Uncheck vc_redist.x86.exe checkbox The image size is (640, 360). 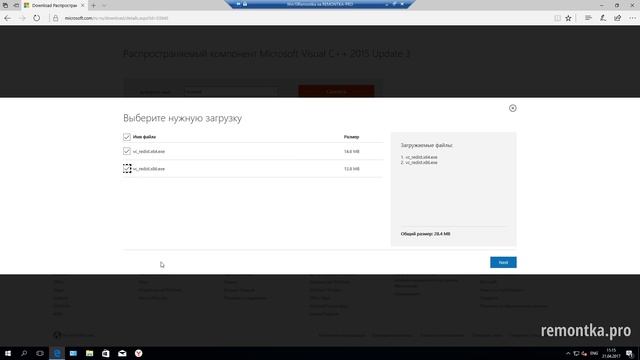coord(127,169)
